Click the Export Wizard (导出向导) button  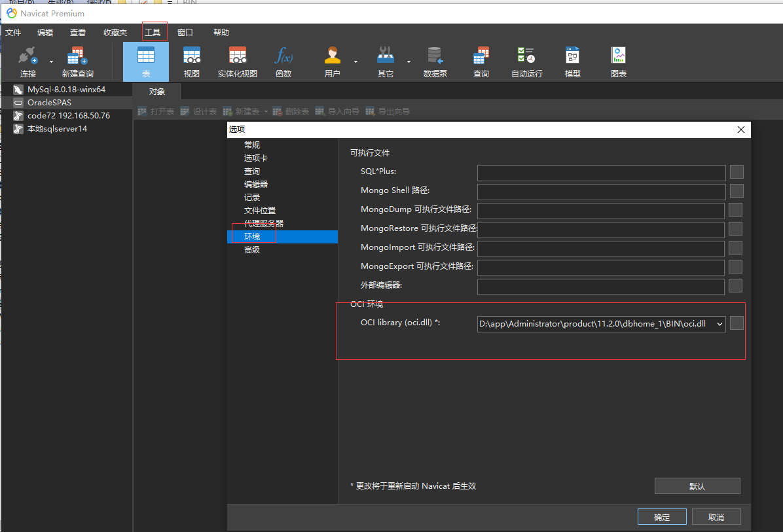pyautogui.click(x=388, y=111)
